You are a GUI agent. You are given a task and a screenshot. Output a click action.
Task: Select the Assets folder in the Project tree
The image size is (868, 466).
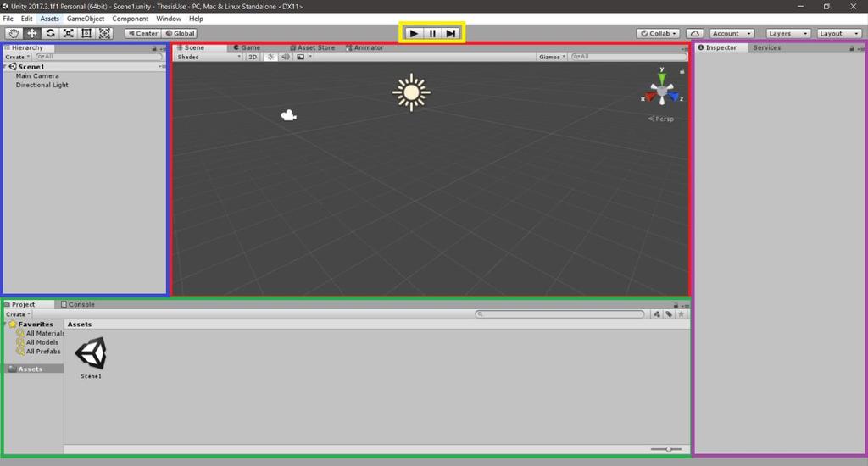[33, 369]
